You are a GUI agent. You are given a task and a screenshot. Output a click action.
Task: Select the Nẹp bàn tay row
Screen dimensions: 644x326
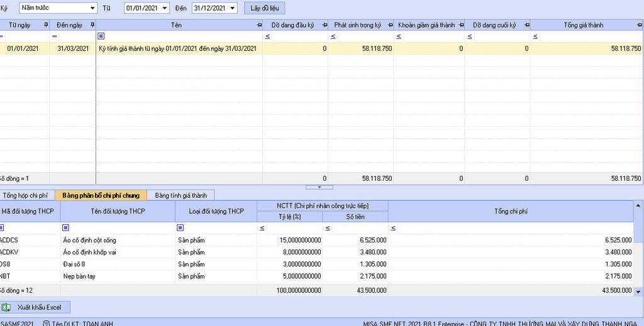coord(317,276)
